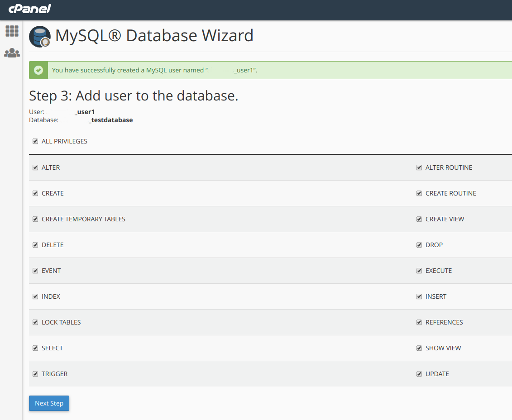This screenshot has height=420, width=512.
Task: Uncheck the CREATE TEMPORARY TABLES checkbox
Action: pos(35,219)
